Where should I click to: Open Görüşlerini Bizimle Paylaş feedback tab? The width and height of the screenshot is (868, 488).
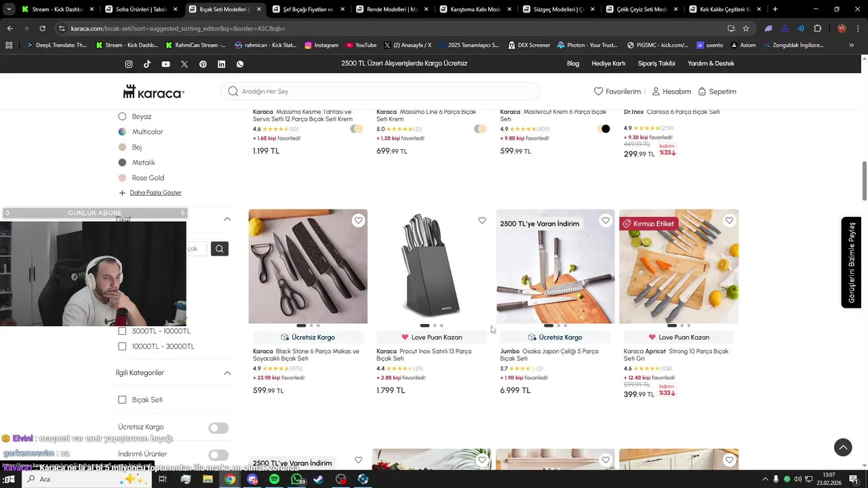coord(851,262)
